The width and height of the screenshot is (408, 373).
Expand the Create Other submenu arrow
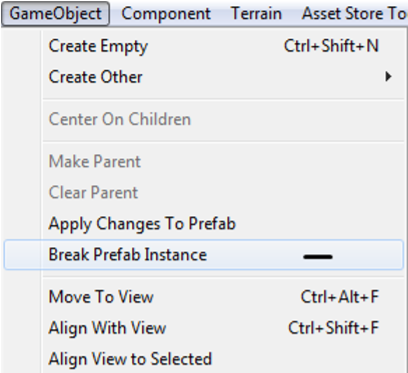(x=388, y=77)
